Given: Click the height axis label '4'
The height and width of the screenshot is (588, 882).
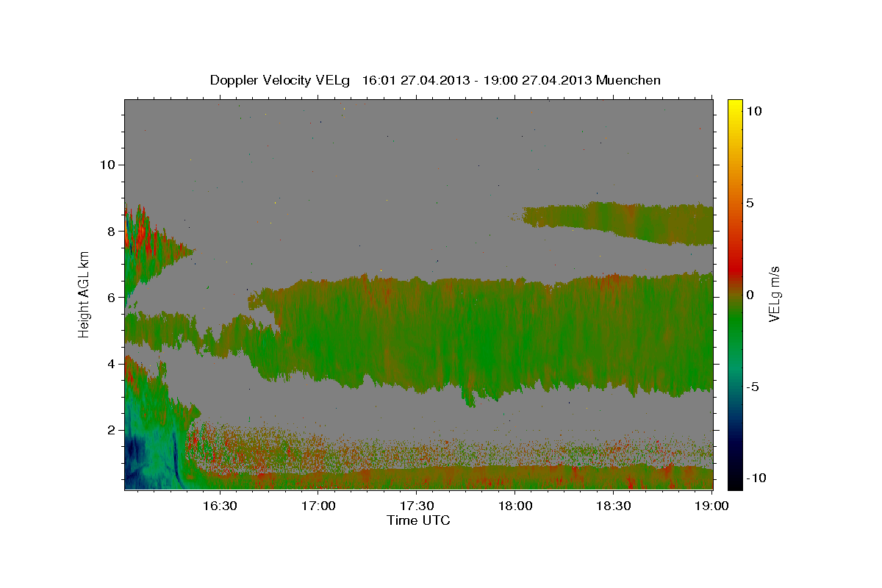Looking at the screenshot, I should 111,364.
